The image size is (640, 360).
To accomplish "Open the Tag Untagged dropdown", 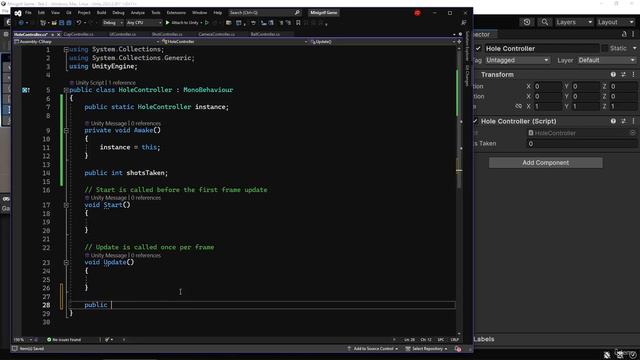I will [517, 60].
